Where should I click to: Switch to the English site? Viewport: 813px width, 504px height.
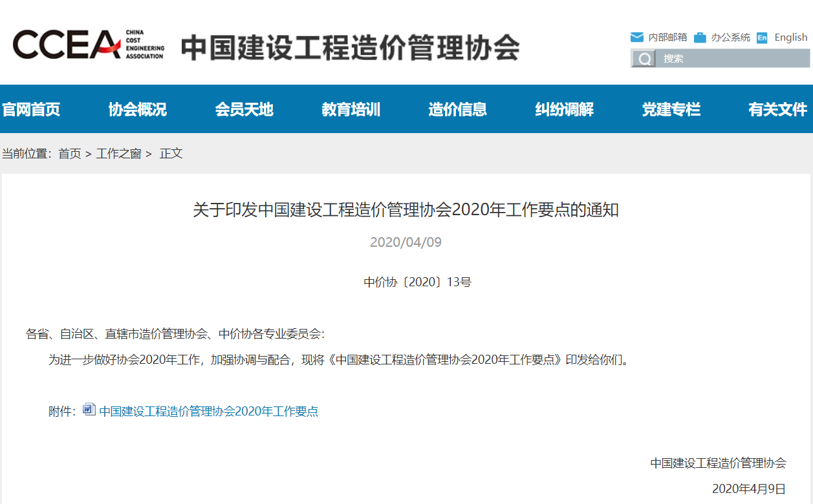(x=791, y=37)
